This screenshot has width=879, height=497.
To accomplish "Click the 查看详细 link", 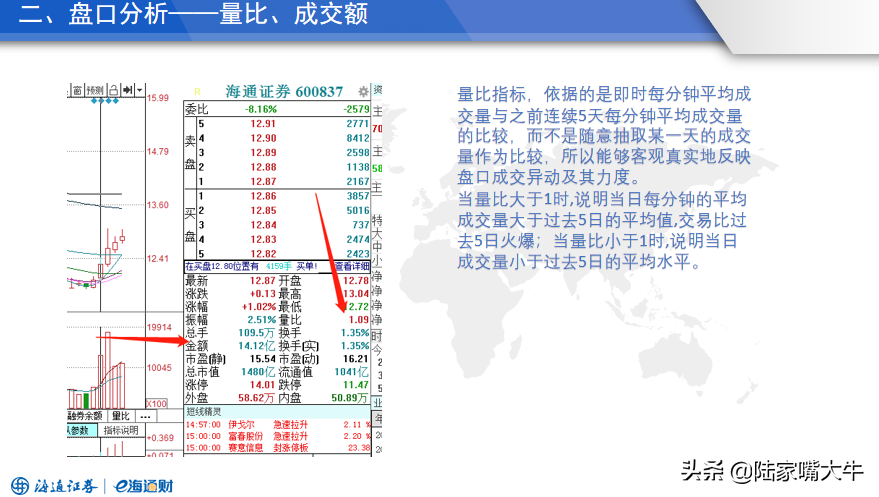I will 352,266.
